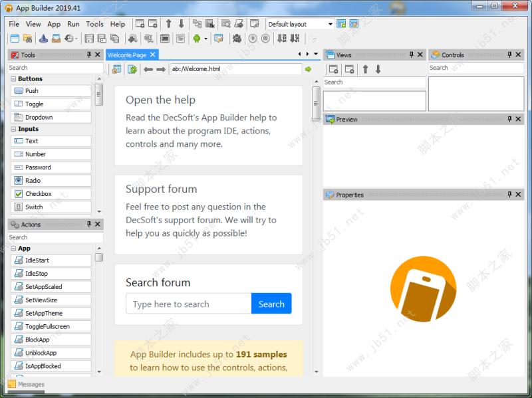Click the debug bug icon
The image size is (532, 398).
click(x=237, y=39)
